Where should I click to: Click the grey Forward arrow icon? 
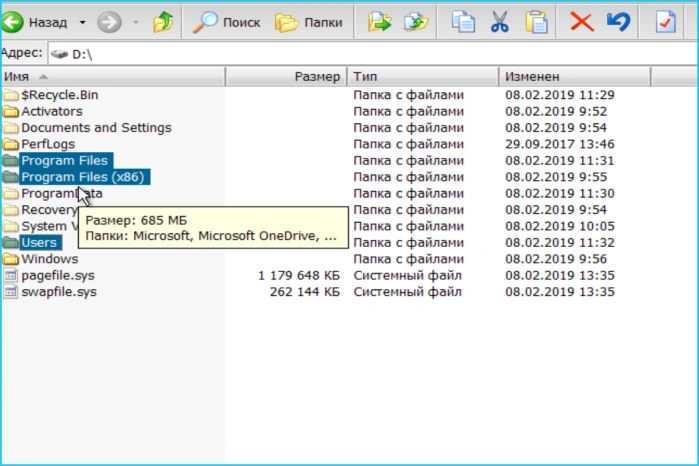(109, 22)
